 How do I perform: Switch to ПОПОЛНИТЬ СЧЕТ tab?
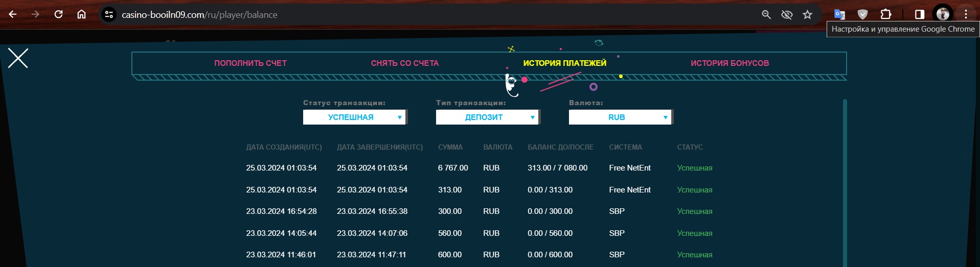tap(250, 63)
